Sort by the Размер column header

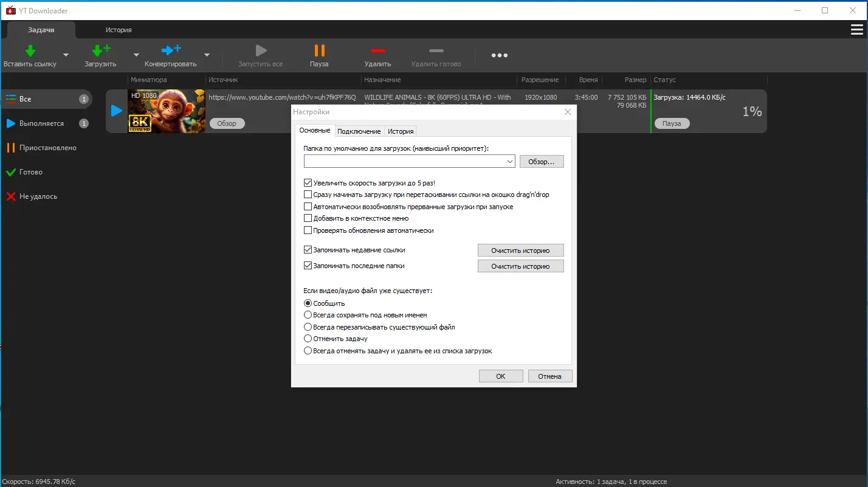[x=635, y=80]
